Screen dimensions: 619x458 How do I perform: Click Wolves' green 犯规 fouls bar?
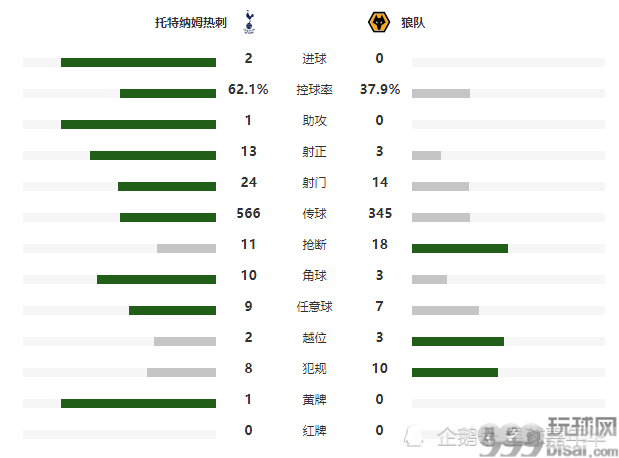[455, 372]
